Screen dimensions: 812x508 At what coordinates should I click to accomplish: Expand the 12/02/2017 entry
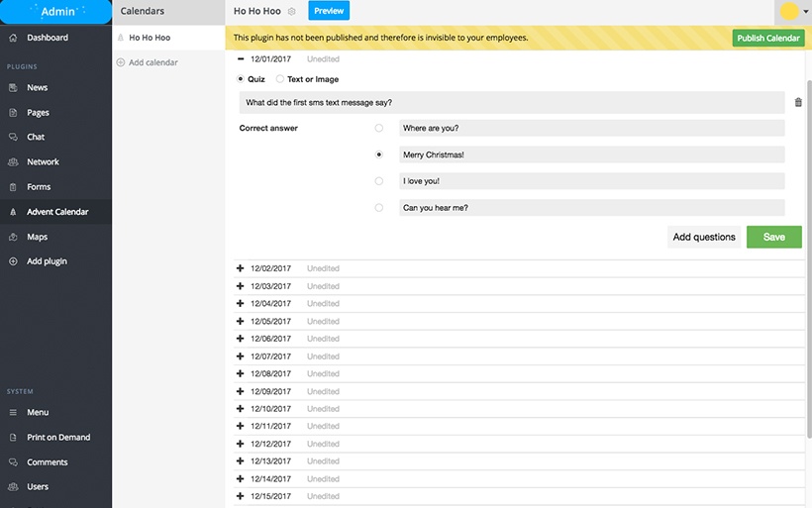[240, 268]
